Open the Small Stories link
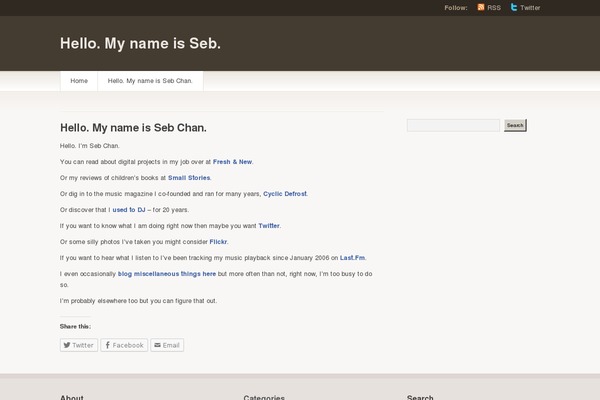 point(189,178)
